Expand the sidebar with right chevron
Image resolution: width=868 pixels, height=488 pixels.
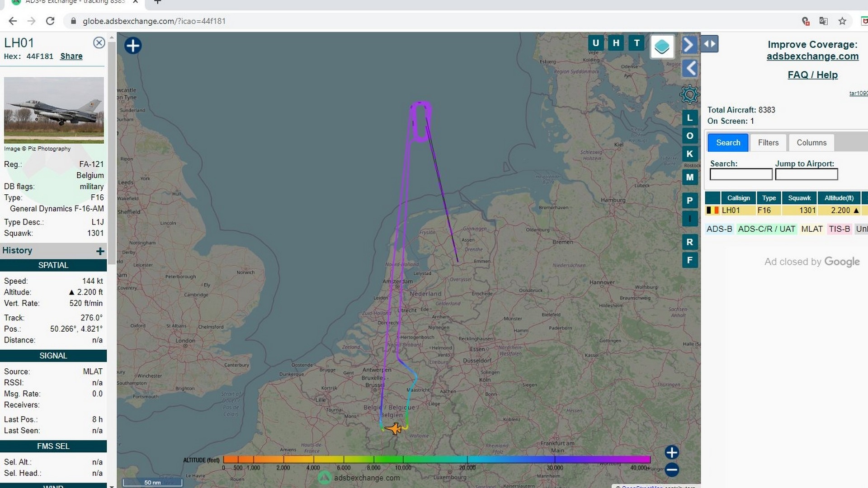(689, 45)
